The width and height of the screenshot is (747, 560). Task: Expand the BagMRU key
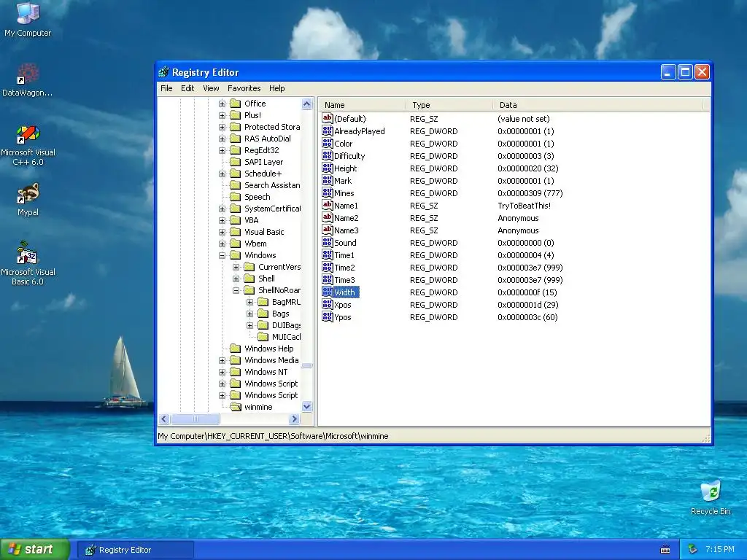(x=249, y=302)
